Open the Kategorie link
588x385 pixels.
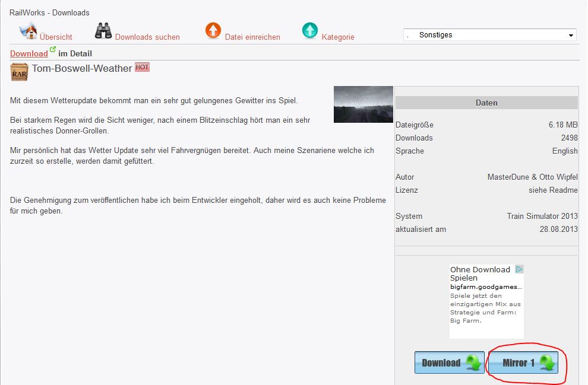tap(338, 37)
